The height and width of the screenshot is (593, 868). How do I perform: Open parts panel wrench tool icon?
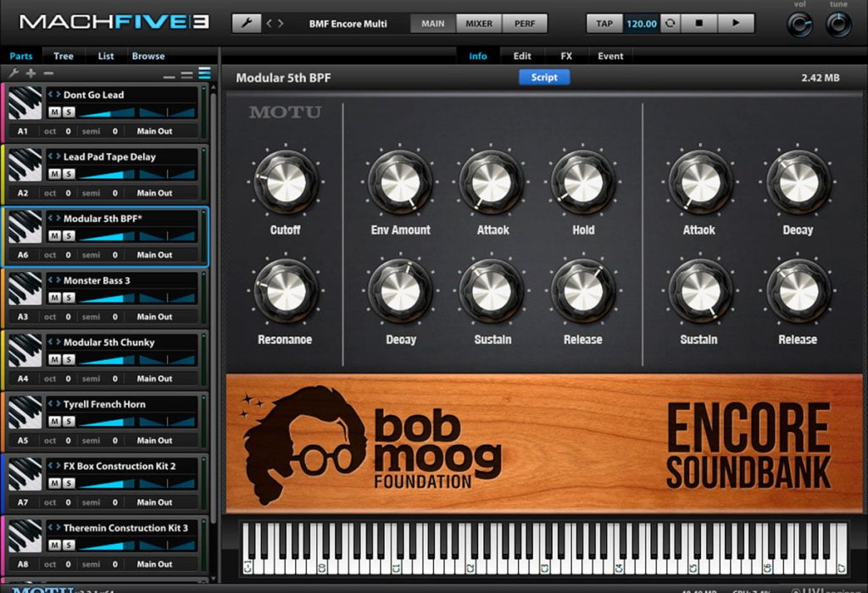14,73
